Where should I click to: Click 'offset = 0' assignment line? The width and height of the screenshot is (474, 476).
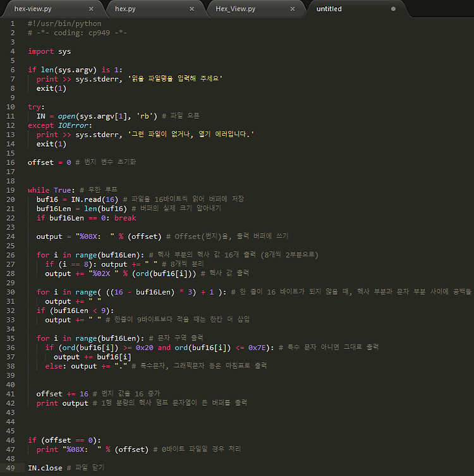[49, 162]
